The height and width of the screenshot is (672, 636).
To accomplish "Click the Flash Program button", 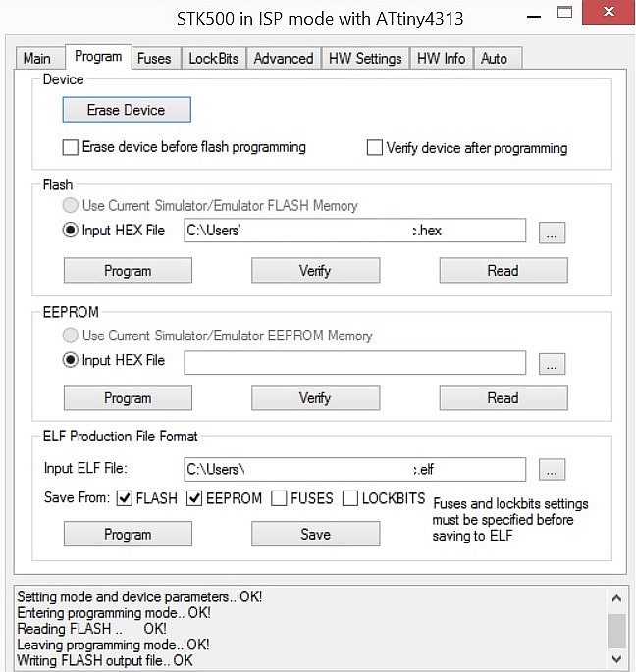I will point(128,271).
